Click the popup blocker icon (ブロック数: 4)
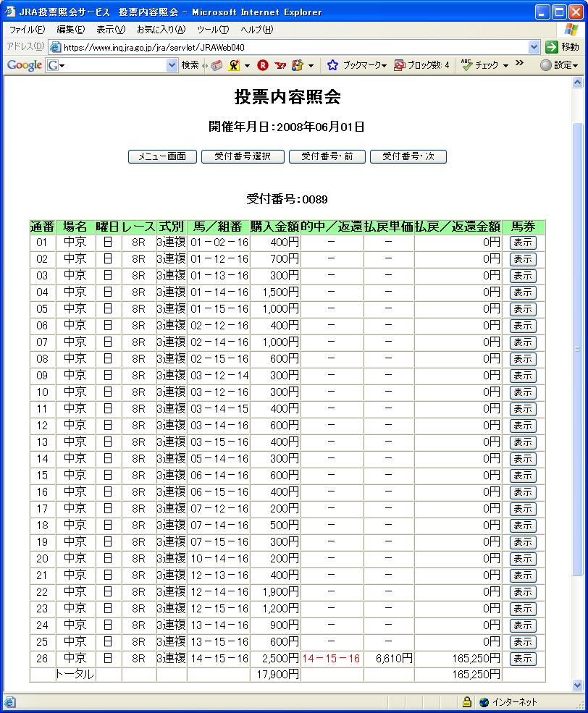This screenshot has height=713, width=588. pos(399,65)
